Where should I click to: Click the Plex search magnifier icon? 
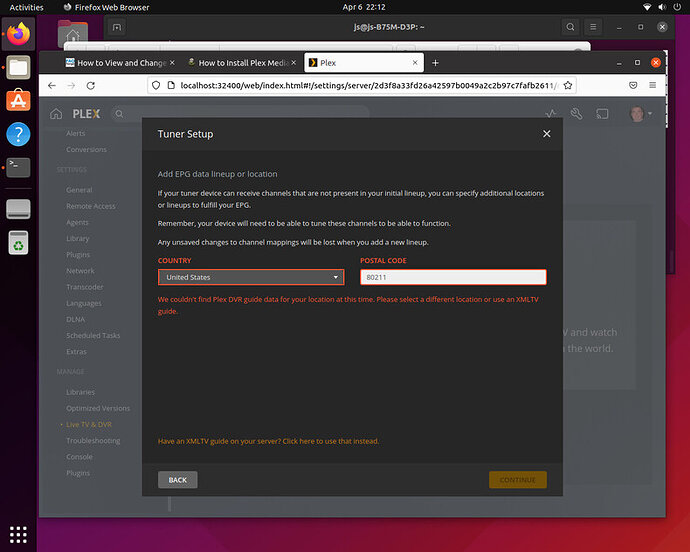click(x=119, y=114)
